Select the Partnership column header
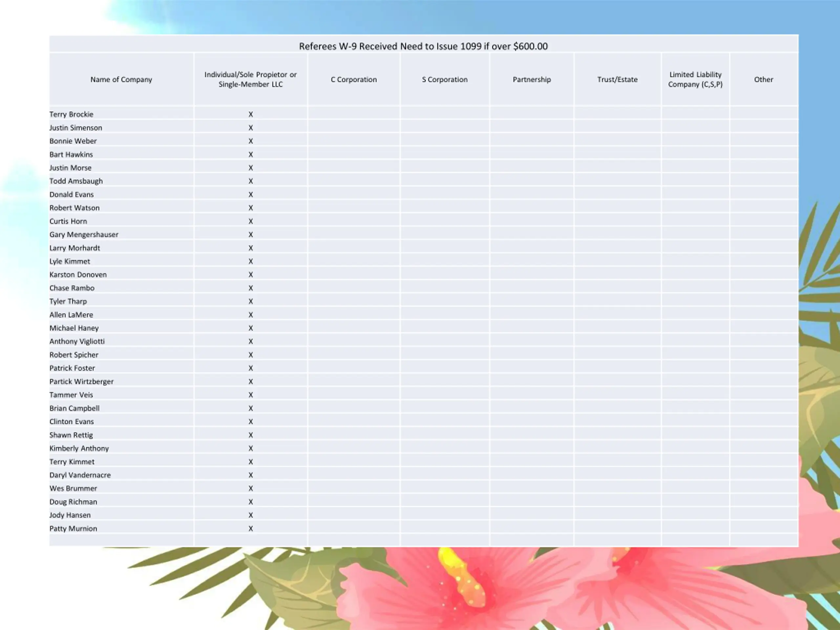 (532, 79)
